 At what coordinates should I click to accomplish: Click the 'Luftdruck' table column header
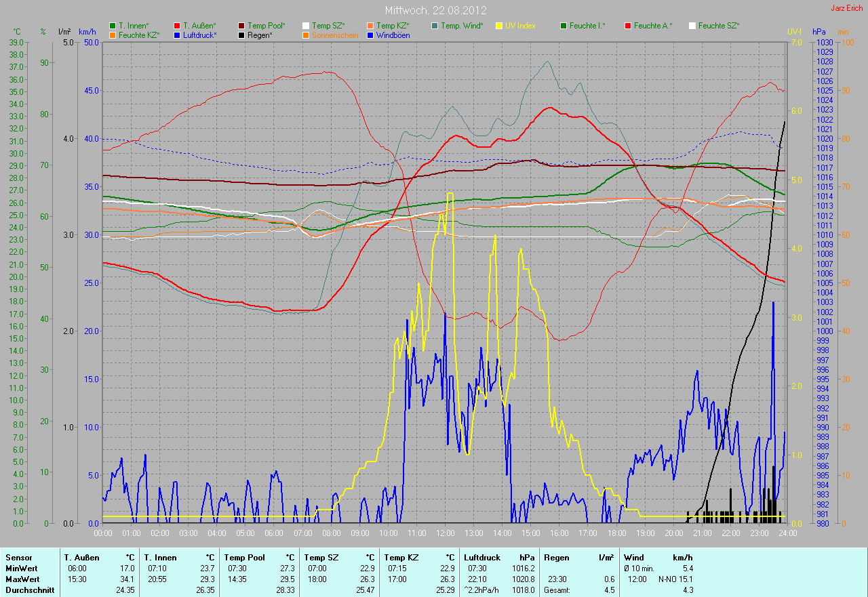pos(481,558)
